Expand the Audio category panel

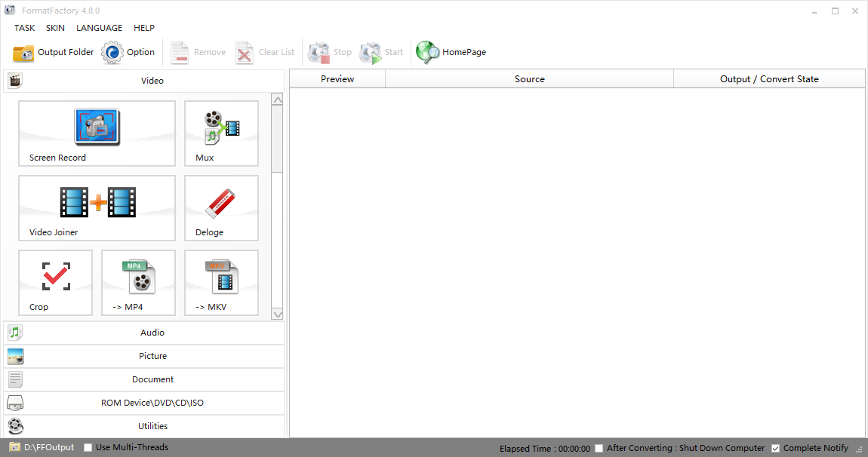[x=143, y=333]
